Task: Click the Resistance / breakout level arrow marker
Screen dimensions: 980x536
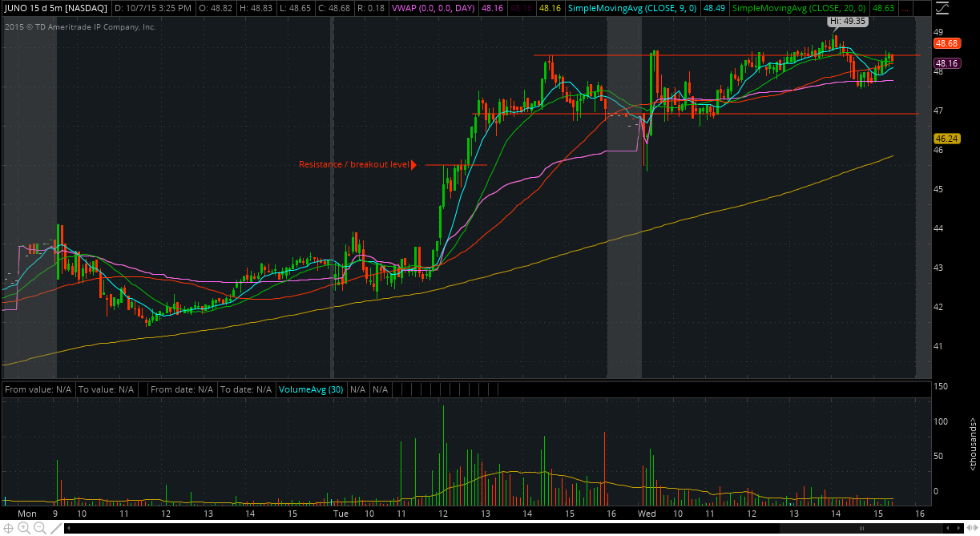Action: (413, 165)
